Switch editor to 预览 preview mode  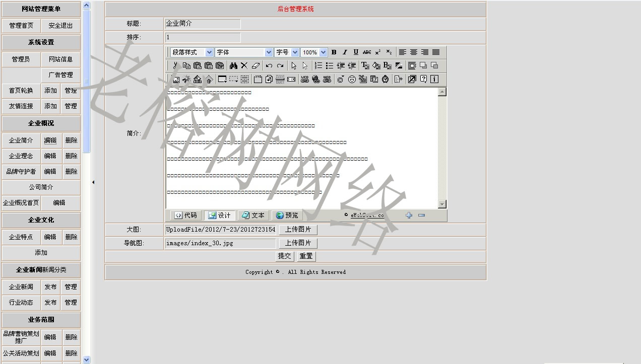tap(287, 215)
